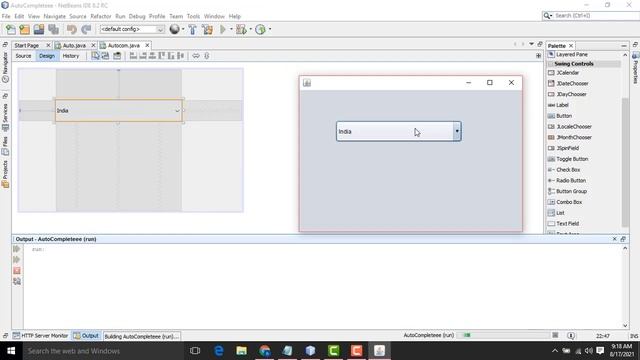The height and width of the screenshot is (360, 640).
Task: Click the Selection Mode icon in the designer toolbar
Action: [96, 56]
